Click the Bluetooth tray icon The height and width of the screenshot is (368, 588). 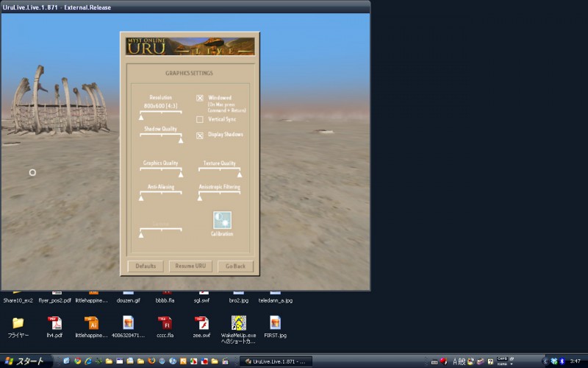[x=562, y=361]
